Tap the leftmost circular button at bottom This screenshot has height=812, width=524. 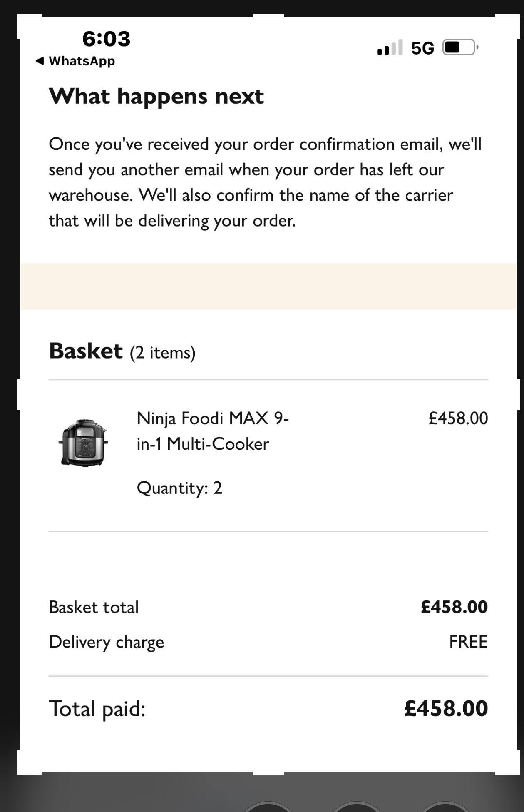268,808
